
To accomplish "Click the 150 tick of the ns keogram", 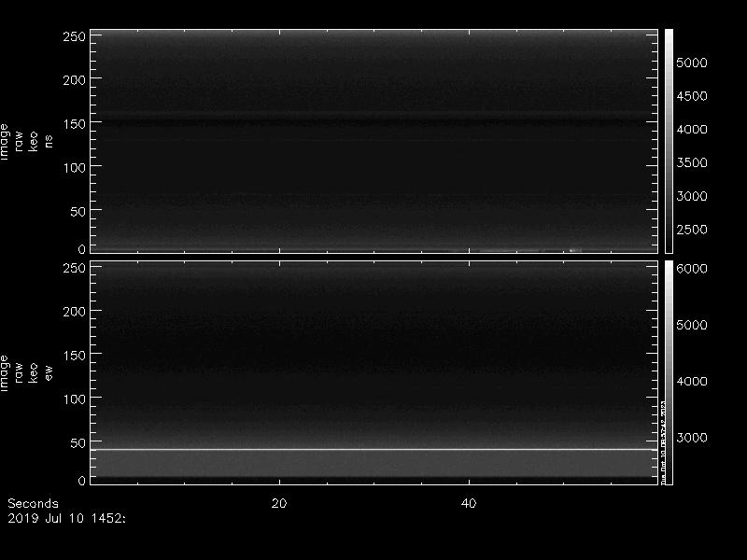I will 74,124.
